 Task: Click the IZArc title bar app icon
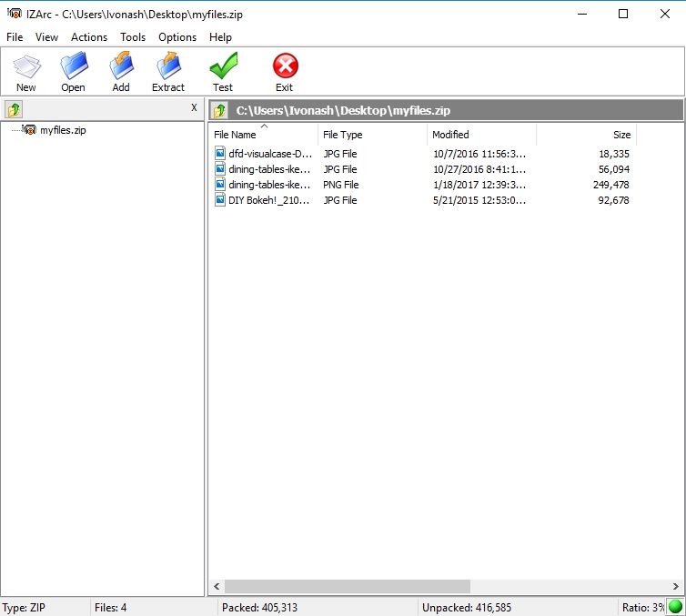[14, 14]
